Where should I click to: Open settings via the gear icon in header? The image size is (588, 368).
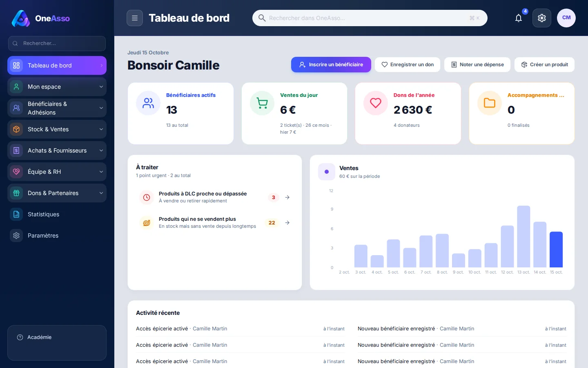pyautogui.click(x=542, y=18)
